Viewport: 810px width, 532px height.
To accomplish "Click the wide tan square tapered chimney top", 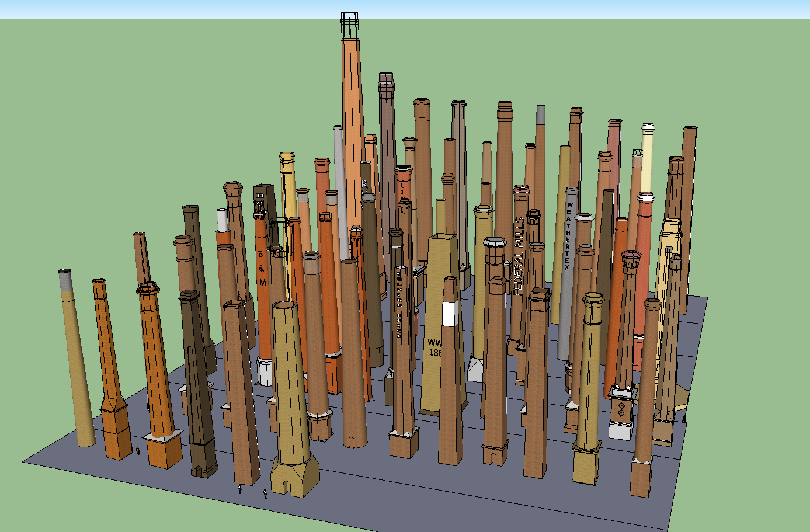I will 443,237.
